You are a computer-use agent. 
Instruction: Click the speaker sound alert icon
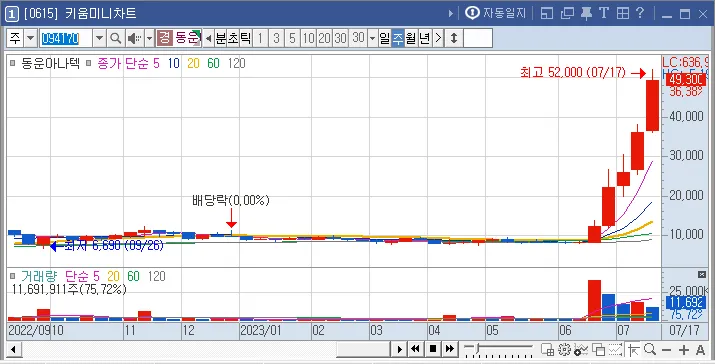pos(135,38)
